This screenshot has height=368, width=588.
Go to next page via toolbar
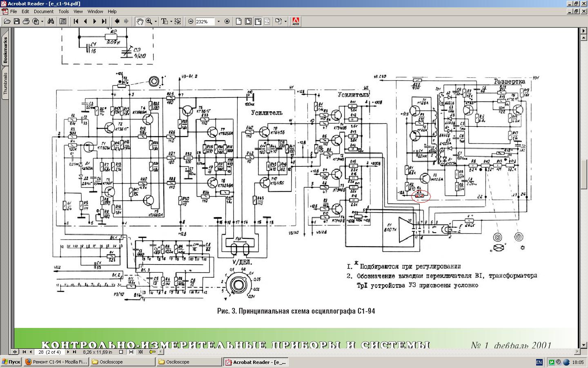(x=95, y=21)
